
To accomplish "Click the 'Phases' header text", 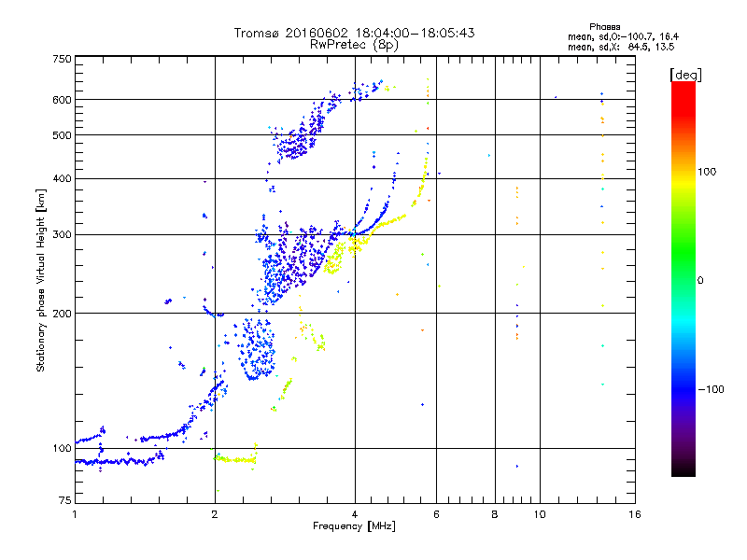I will (604, 27).
